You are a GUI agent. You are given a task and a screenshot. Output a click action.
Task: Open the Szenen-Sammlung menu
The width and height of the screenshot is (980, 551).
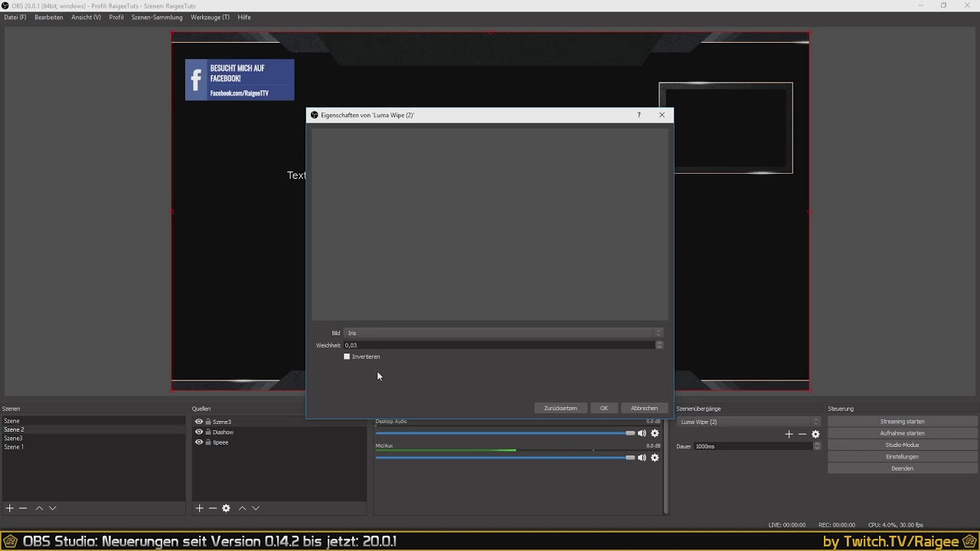157,17
